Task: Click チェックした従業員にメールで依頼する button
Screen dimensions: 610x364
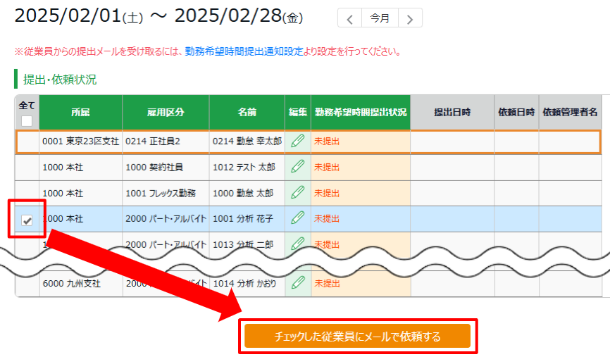Action: click(x=357, y=337)
